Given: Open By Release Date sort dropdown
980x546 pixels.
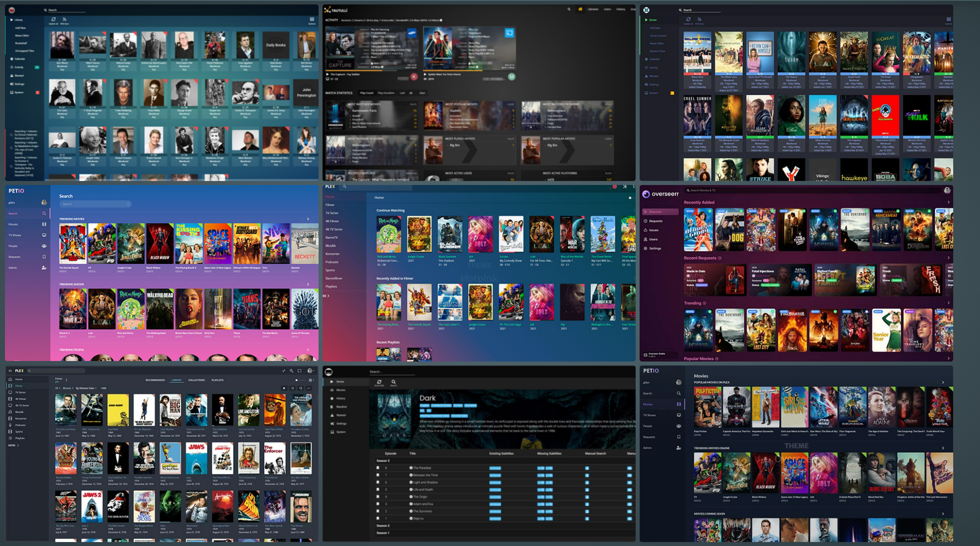Looking at the screenshot, I should 86,388.
